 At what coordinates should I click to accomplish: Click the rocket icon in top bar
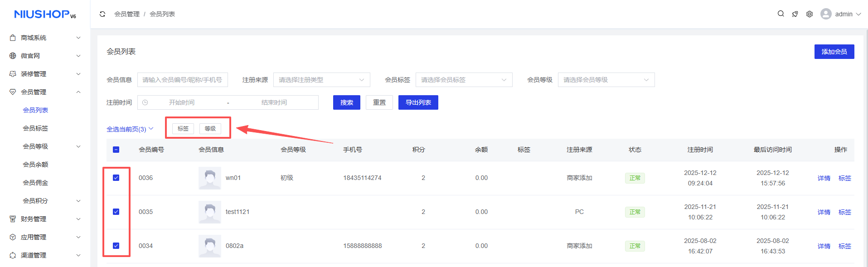[795, 14]
